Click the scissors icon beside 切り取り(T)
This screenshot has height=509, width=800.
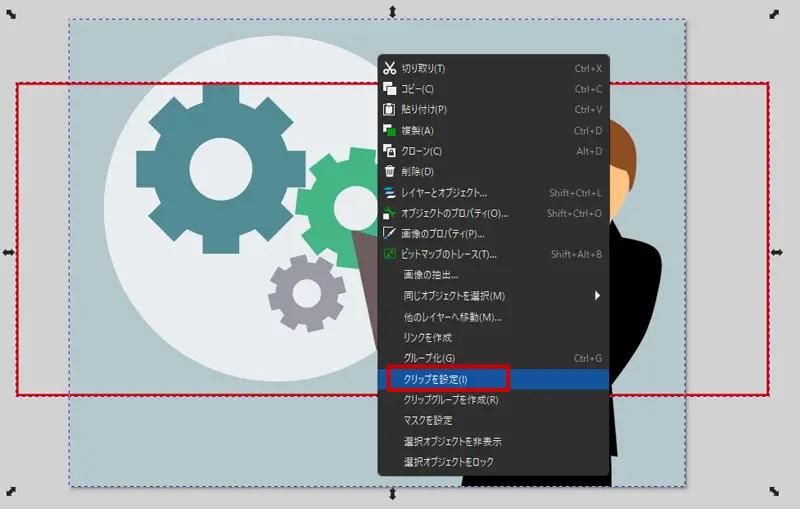[x=390, y=68]
